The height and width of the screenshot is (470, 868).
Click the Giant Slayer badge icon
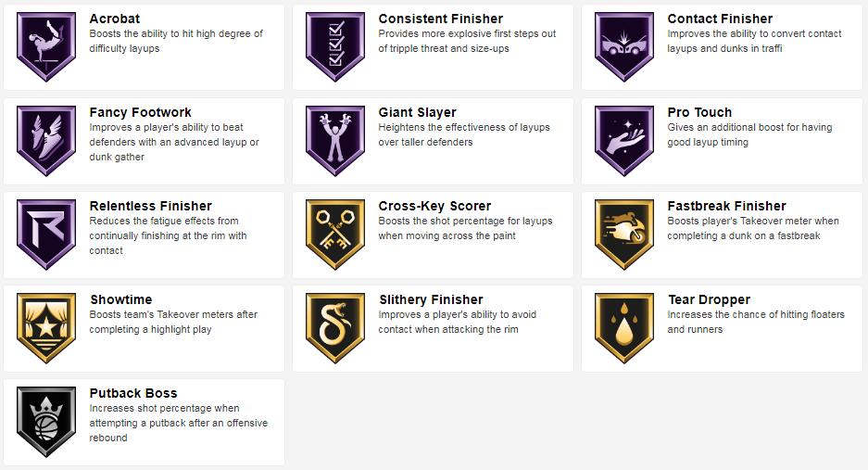click(335, 141)
